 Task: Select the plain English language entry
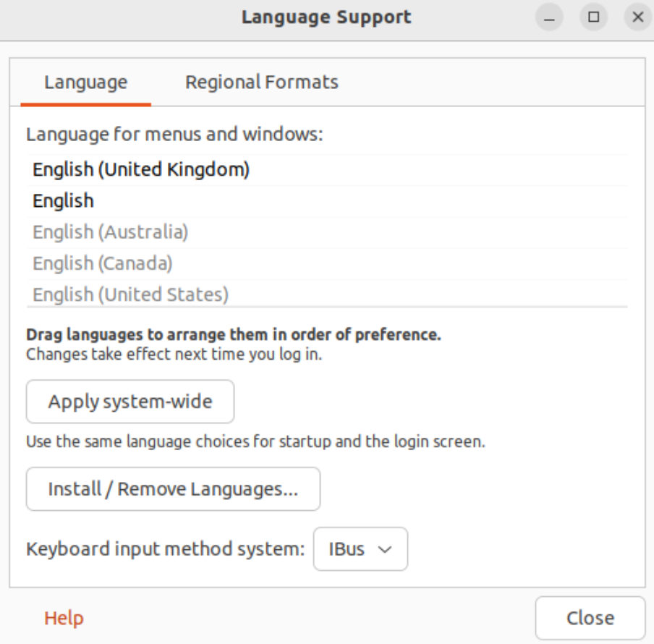pyautogui.click(x=64, y=201)
